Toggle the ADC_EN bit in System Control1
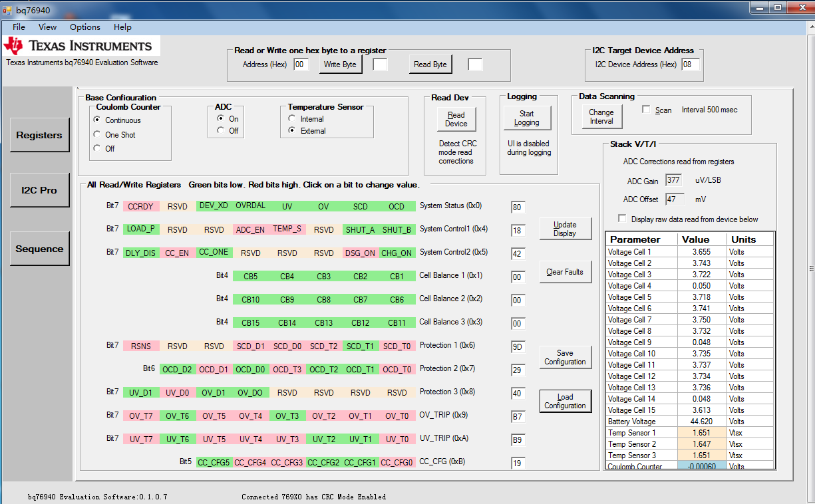This screenshot has width=815, height=504. [250, 229]
